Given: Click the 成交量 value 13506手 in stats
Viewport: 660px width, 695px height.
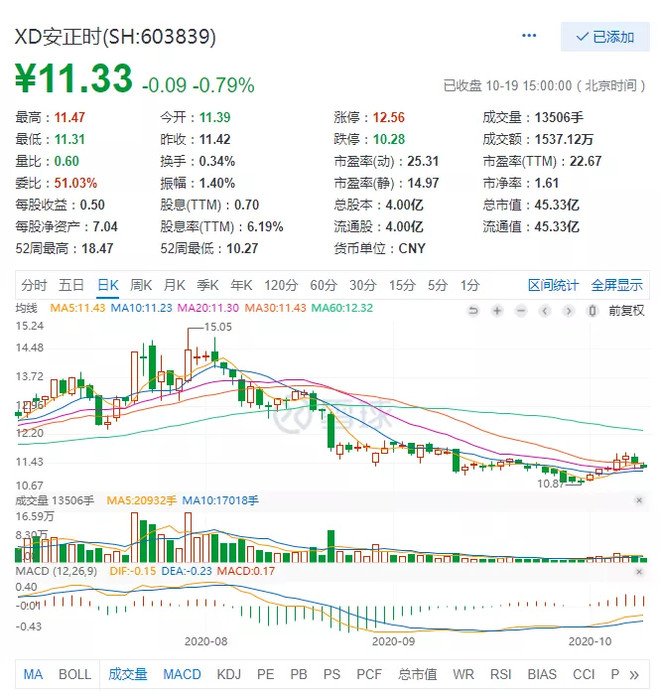Looking at the screenshot, I should point(559,117).
